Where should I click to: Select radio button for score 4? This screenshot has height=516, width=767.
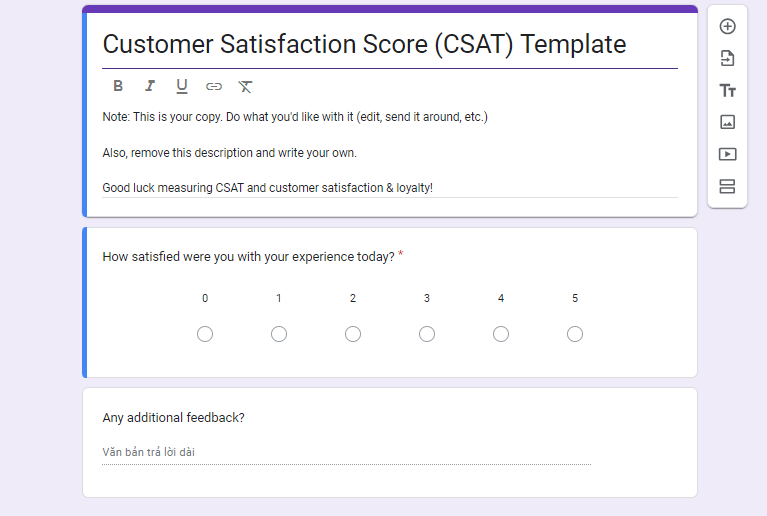tap(501, 334)
